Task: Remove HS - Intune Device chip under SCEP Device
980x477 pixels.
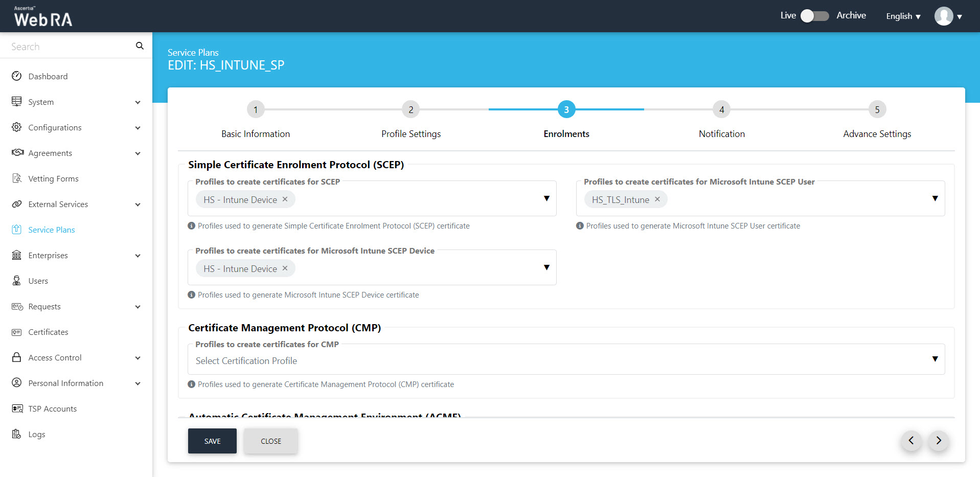Action: [x=285, y=268]
